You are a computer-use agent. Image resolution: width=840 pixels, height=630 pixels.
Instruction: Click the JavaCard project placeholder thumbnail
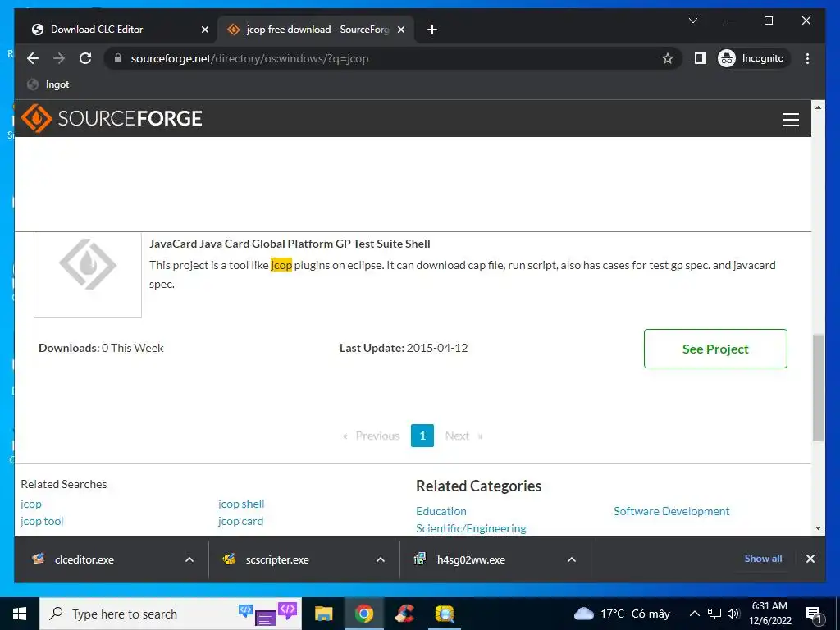(88, 275)
